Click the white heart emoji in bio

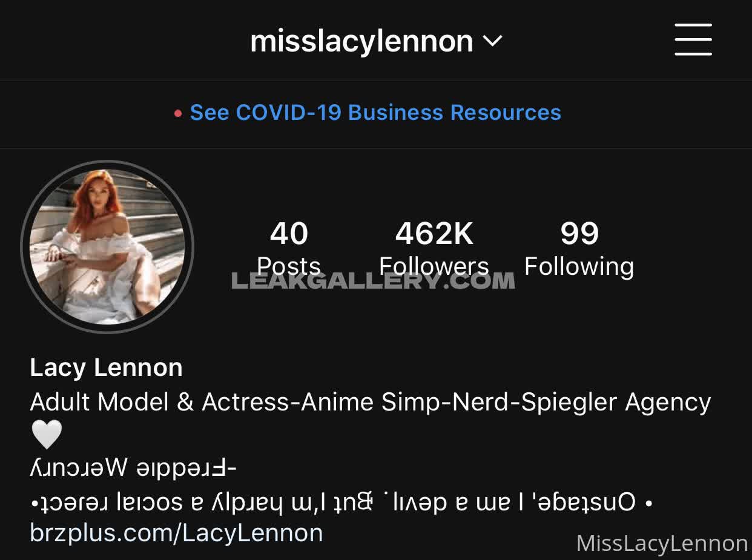pos(47,435)
